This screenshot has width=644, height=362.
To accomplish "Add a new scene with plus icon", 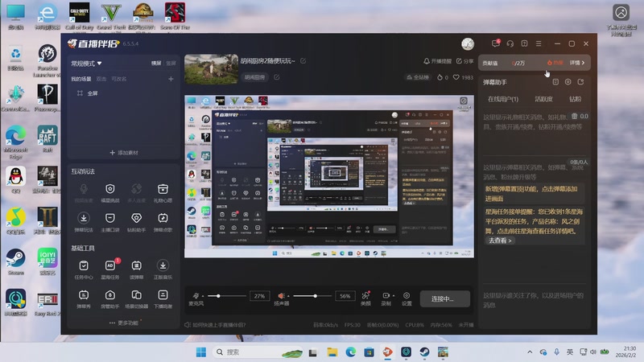I will pyautogui.click(x=171, y=79).
